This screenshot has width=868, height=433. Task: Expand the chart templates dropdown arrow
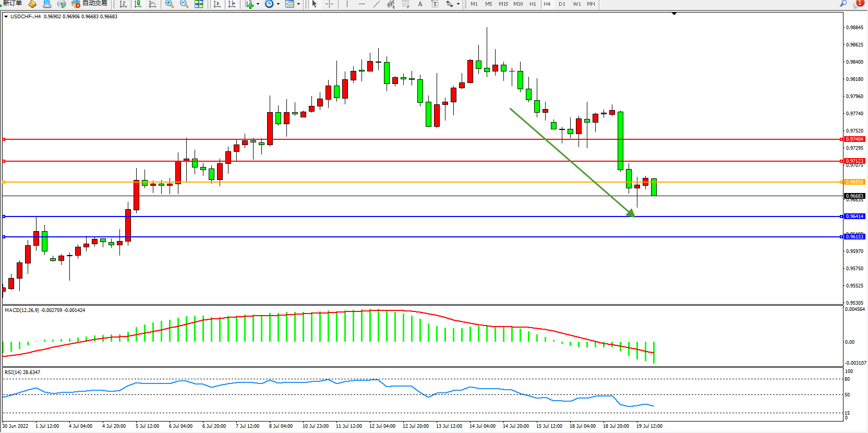298,4
